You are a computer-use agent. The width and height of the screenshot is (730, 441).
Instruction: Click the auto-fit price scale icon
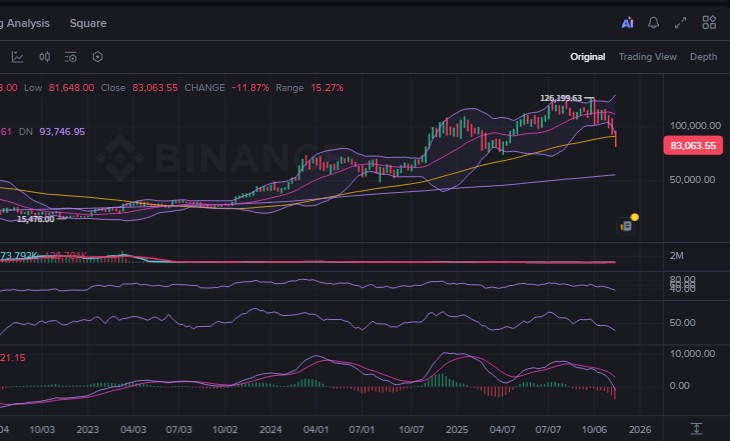(x=696, y=427)
